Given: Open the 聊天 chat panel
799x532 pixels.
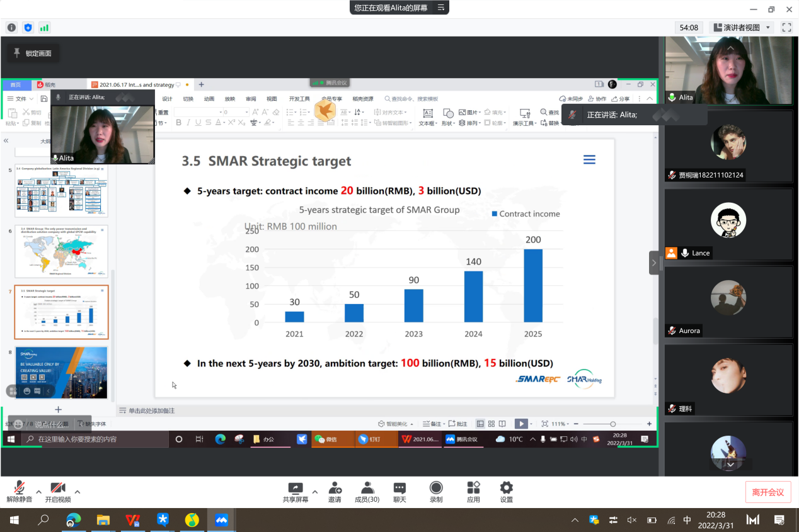Looking at the screenshot, I should tap(399, 492).
